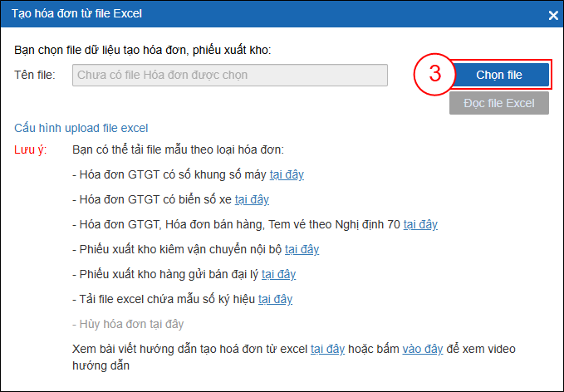Click the Bạn chọn file dữ liệu instruction text
This screenshot has height=392, width=564.
(143, 50)
